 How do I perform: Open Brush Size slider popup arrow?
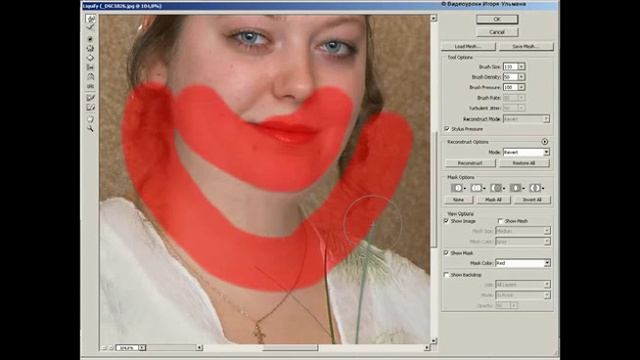pos(522,67)
